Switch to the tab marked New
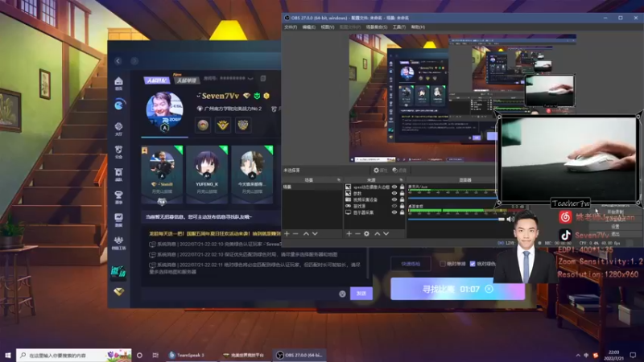 click(188, 80)
